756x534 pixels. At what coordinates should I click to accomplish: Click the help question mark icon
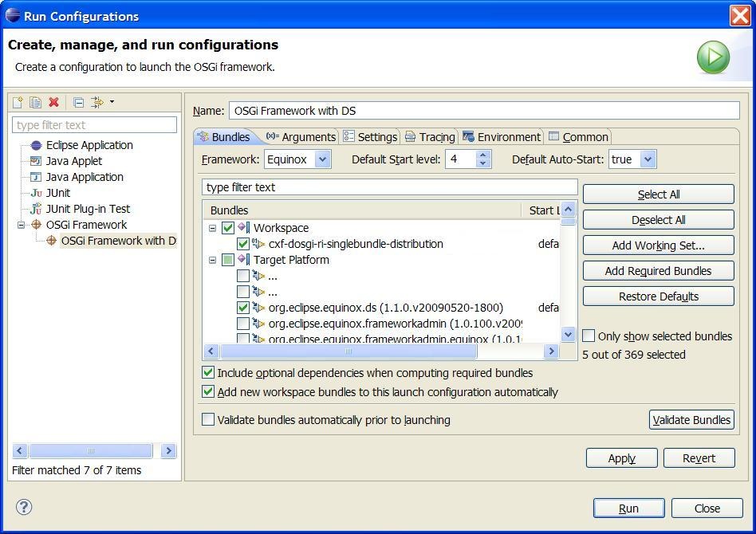pyautogui.click(x=24, y=508)
